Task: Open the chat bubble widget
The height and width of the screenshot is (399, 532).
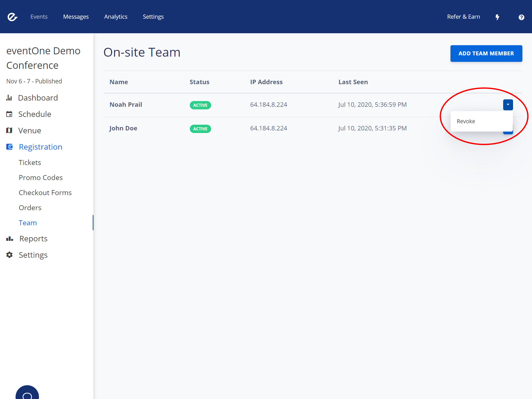Action: pos(27,392)
